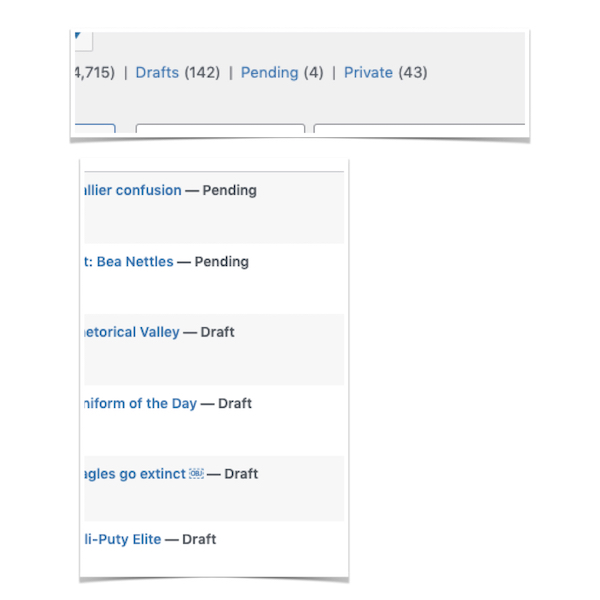Click the Draft label beside 'niform of the Day'
This screenshot has width=600, height=600.
pyautogui.click(x=235, y=403)
